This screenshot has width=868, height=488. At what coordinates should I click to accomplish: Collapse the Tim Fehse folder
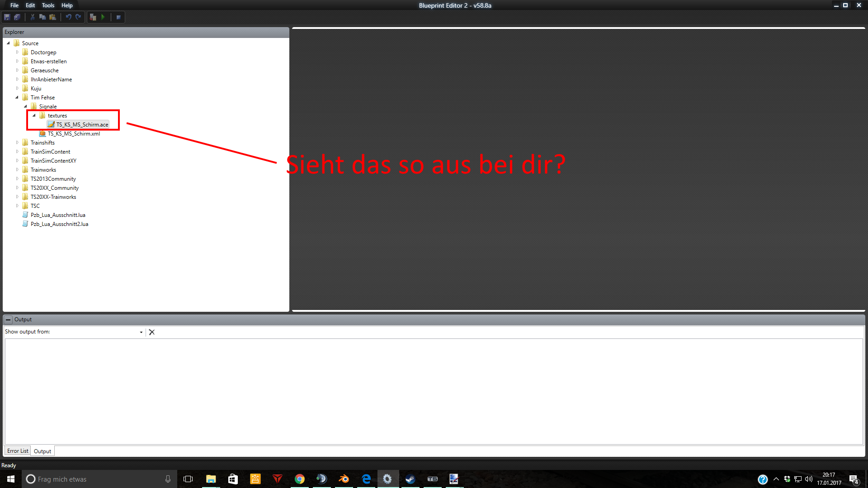point(17,98)
